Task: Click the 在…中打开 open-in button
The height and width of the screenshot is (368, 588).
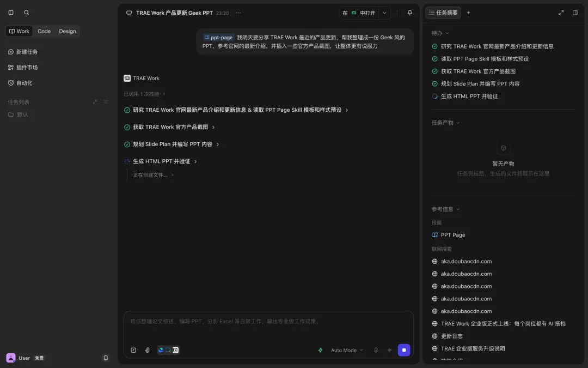Action: (359, 13)
